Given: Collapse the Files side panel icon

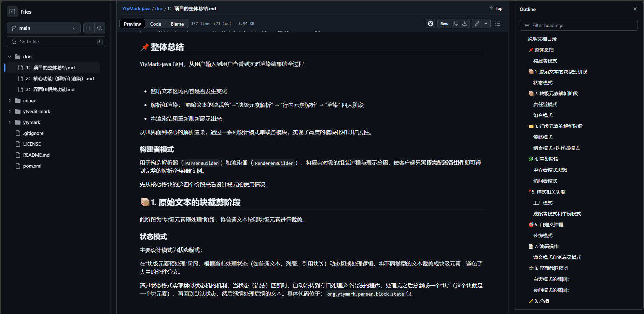Looking at the screenshot, I should point(12,12).
